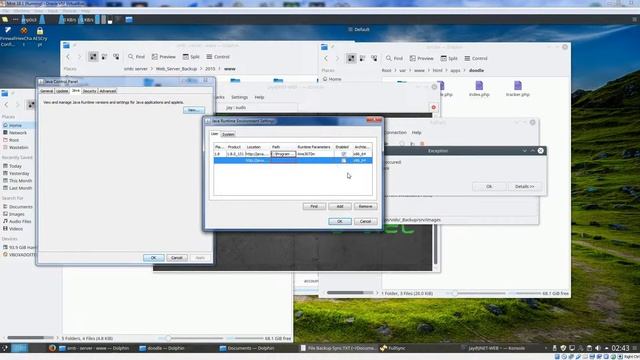Go back in the www Dolphin window
Image resolution: width=640 pixels, height=360 pixels.
68,57
